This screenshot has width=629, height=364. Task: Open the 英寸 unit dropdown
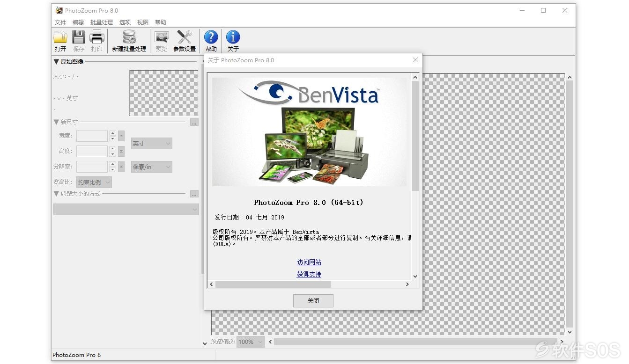coord(151,144)
